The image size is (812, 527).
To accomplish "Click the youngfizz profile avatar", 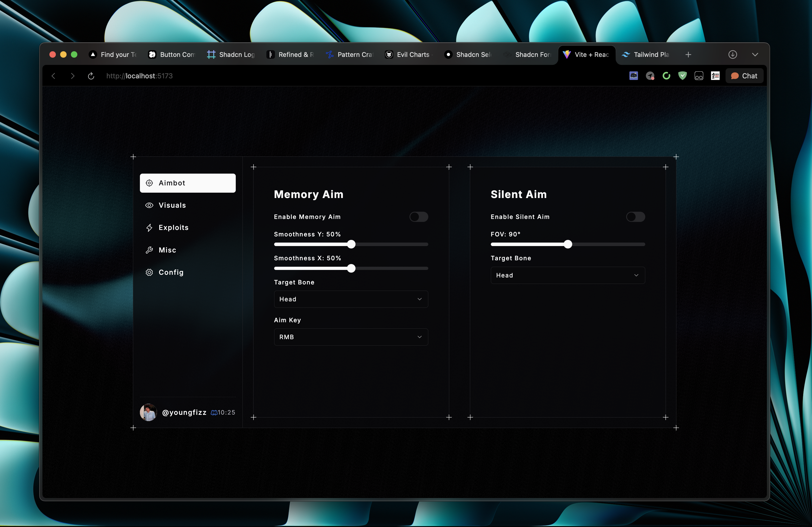I will (148, 412).
